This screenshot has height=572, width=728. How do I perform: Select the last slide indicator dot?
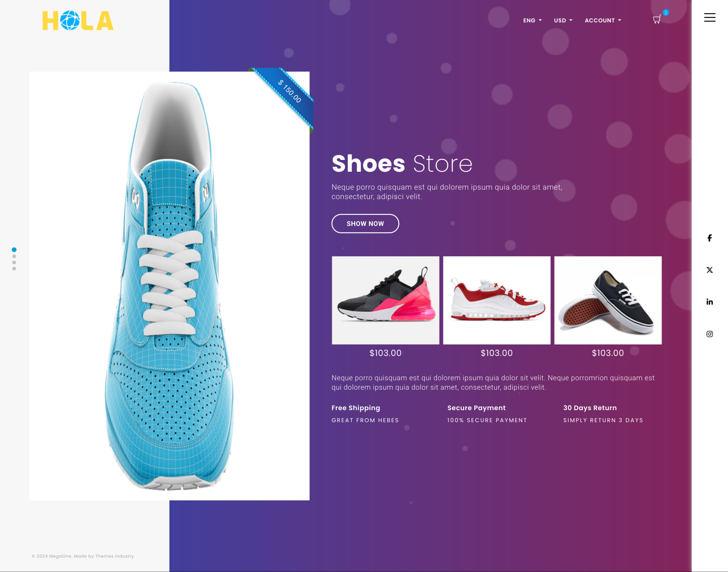tap(14, 268)
